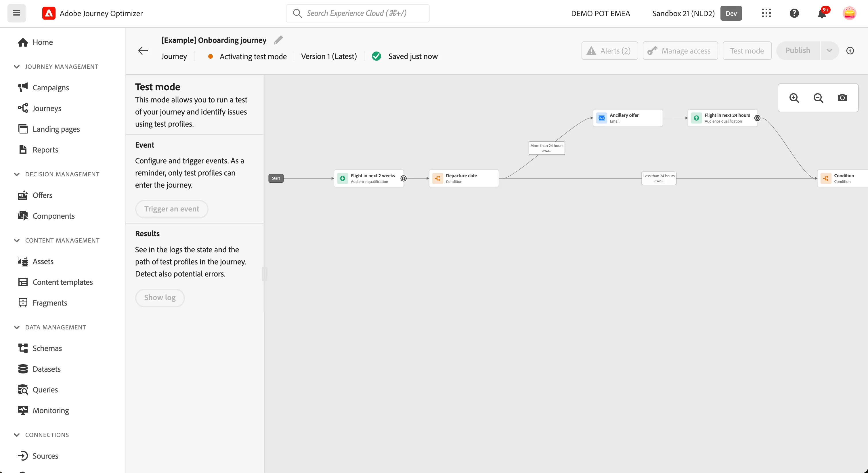
Task: Select Flight in next 2 weeks node
Action: pyautogui.click(x=369, y=178)
